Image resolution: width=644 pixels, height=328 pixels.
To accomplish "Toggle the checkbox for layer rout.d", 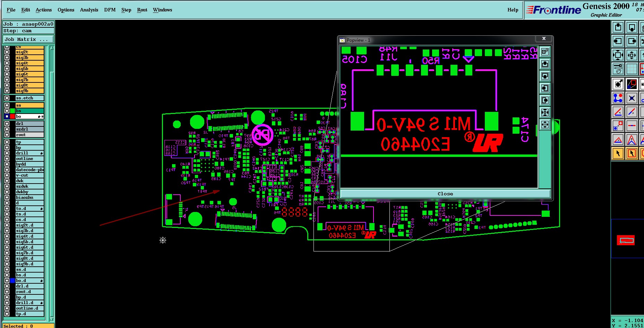I will click(7, 292).
